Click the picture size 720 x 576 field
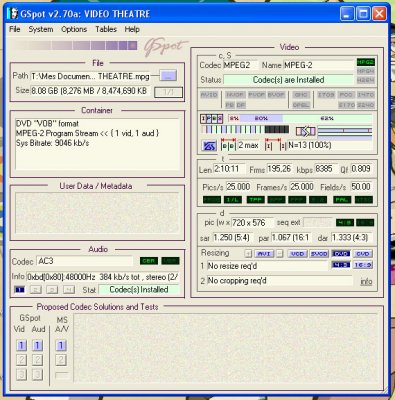 coord(252,223)
